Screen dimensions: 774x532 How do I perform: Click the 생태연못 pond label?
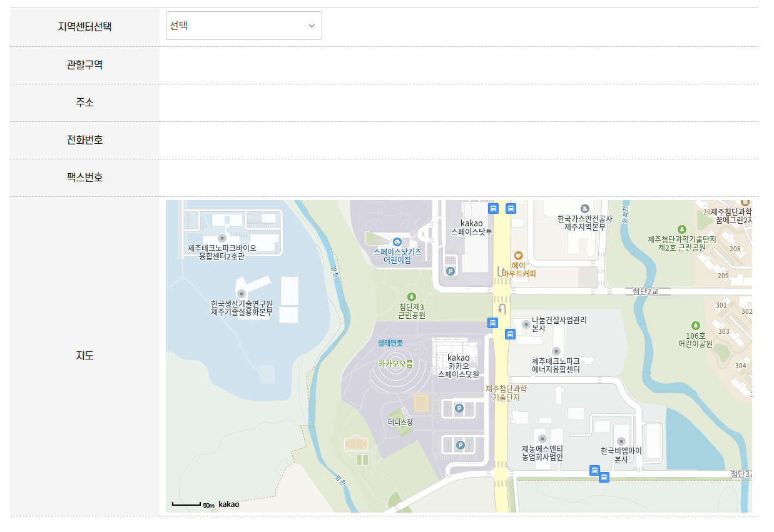click(x=390, y=343)
